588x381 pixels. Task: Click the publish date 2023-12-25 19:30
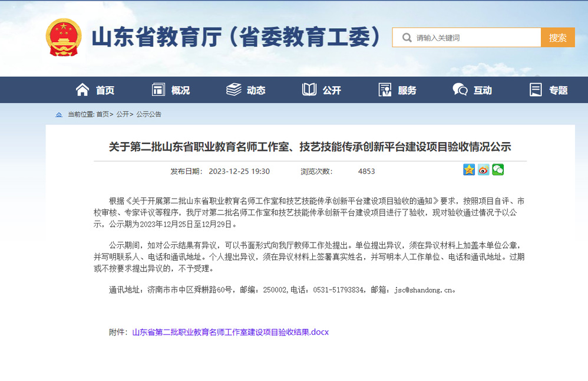pos(239,172)
